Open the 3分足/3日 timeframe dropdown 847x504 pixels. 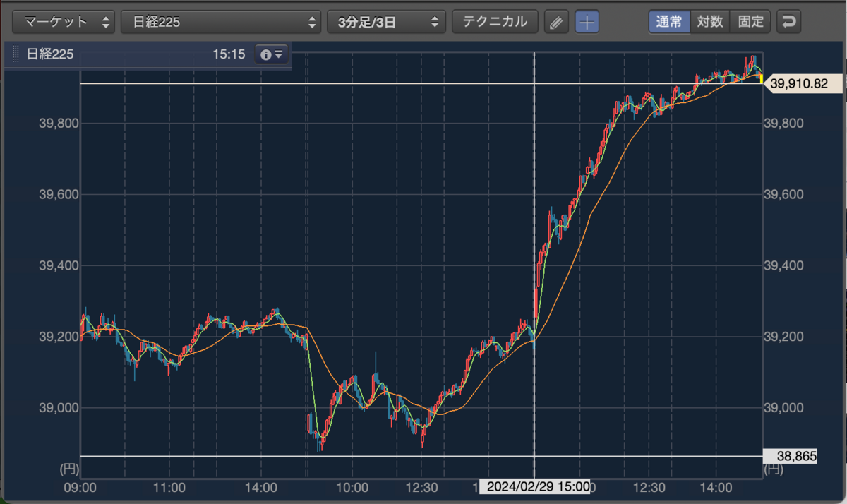pos(387,22)
